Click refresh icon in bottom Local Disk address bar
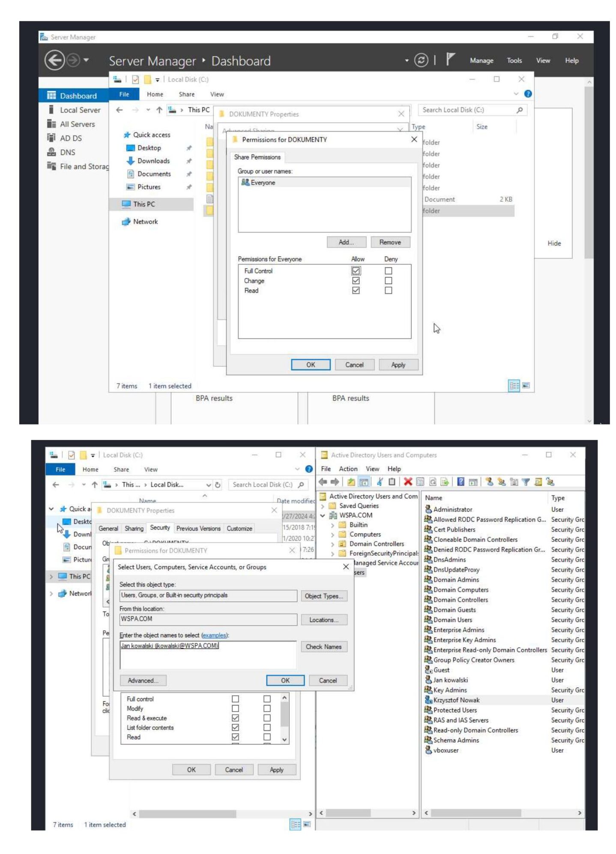Image resolution: width=616 pixels, height=854 pixels. pos(218,485)
